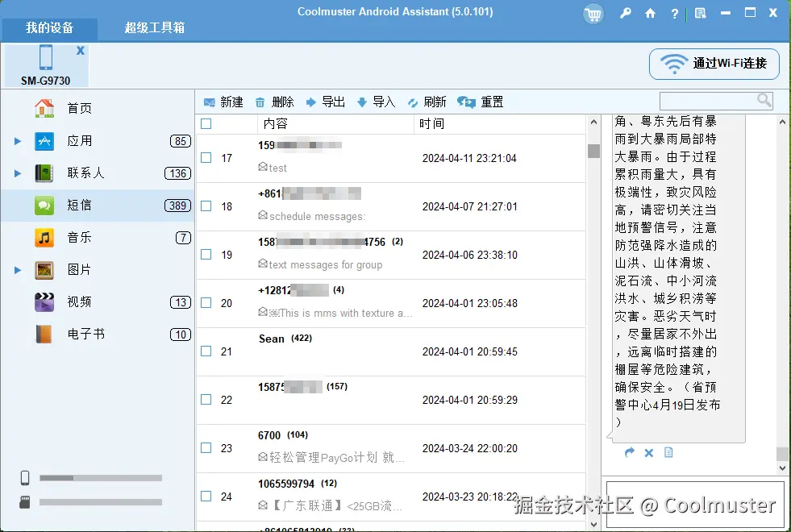Expand the 应用 (Apps) tree item

tap(18, 140)
